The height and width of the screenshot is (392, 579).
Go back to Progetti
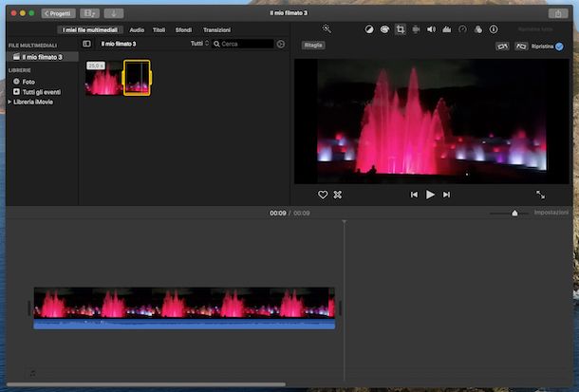58,13
